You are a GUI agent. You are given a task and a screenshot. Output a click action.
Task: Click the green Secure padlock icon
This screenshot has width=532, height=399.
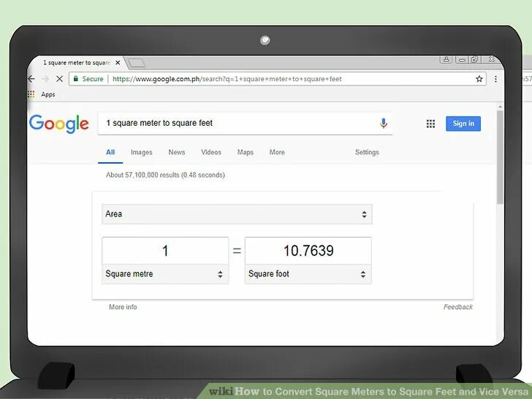[76, 79]
